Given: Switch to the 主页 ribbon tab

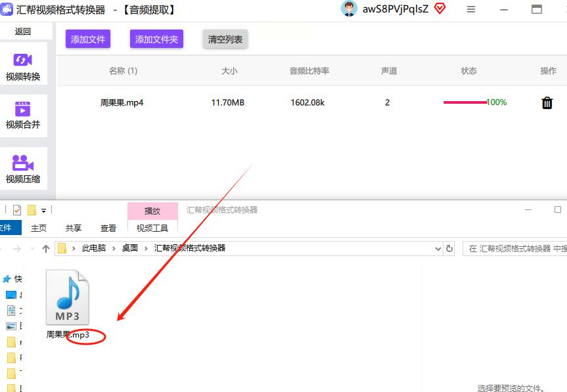Looking at the screenshot, I should click(39, 228).
